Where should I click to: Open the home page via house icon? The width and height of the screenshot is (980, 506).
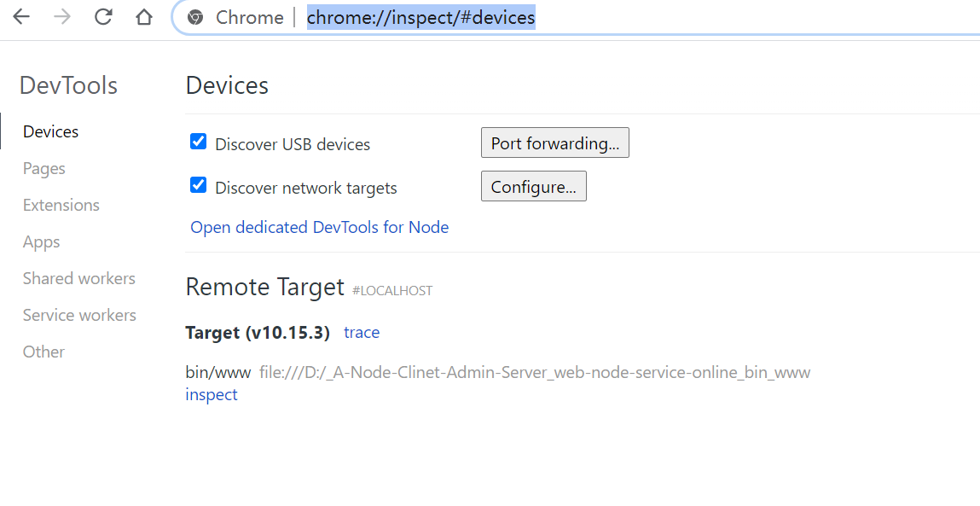(x=144, y=17)
